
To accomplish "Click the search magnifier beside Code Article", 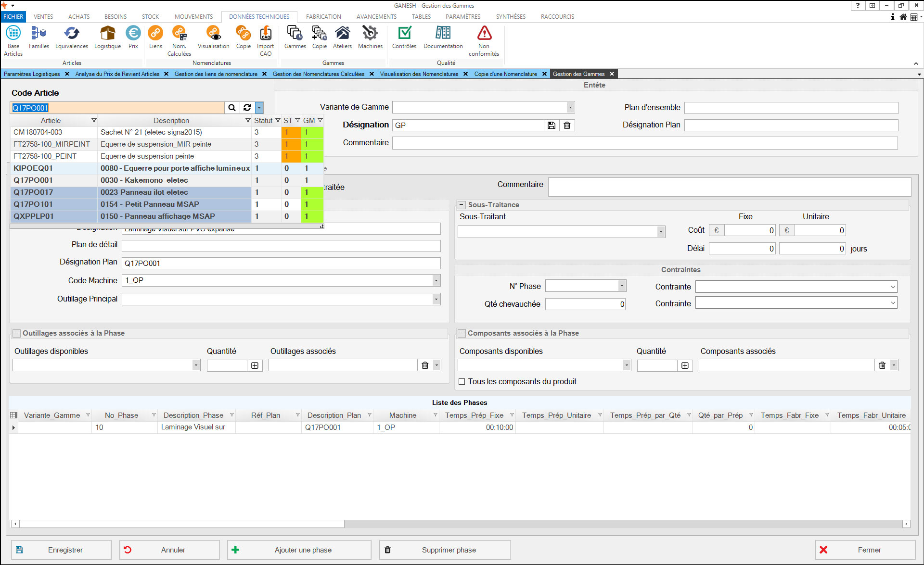I will tap(232, 108).
